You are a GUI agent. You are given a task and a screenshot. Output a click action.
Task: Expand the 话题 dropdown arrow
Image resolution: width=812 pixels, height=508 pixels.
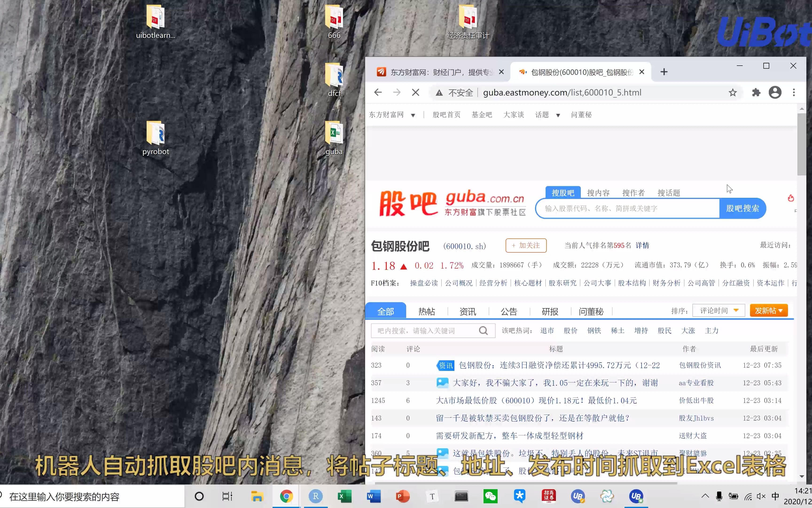(558, 115)
